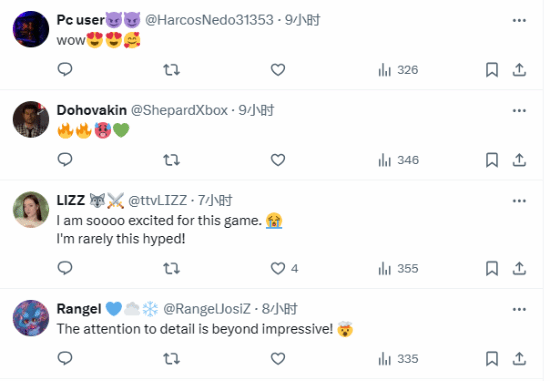Bookmark Dohovakin's tweet

point(492,160)
